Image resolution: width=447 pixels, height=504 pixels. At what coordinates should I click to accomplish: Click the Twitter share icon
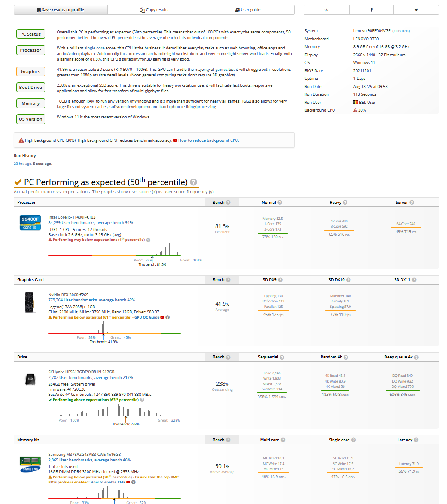[416, 9]
